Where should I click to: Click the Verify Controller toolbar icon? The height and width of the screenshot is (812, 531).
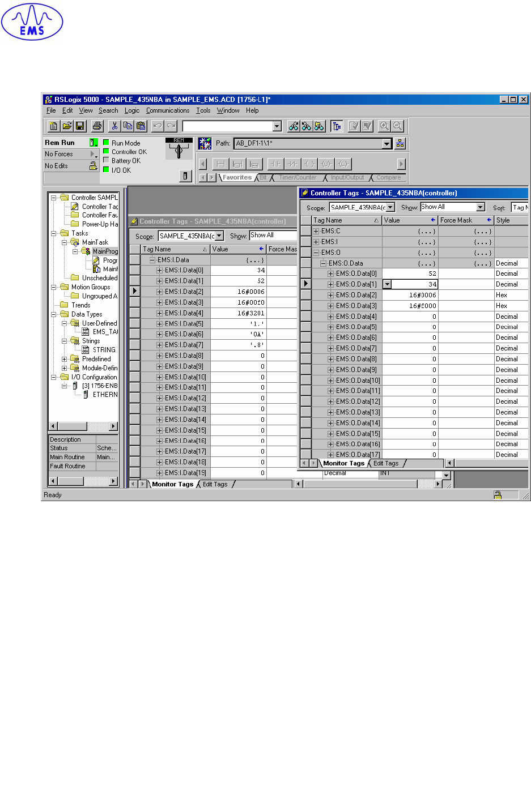[367, 126]
